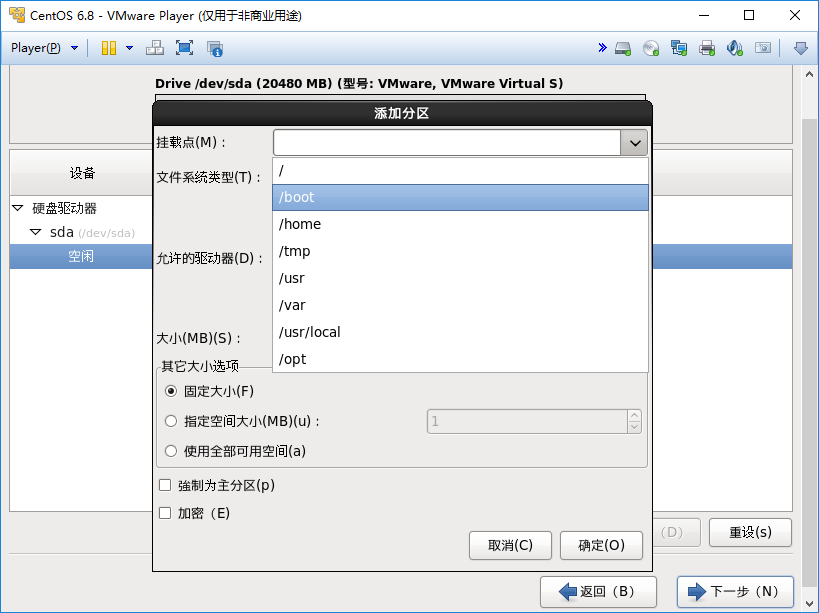Select /opt in the mount point list

(x=460, y=359)
